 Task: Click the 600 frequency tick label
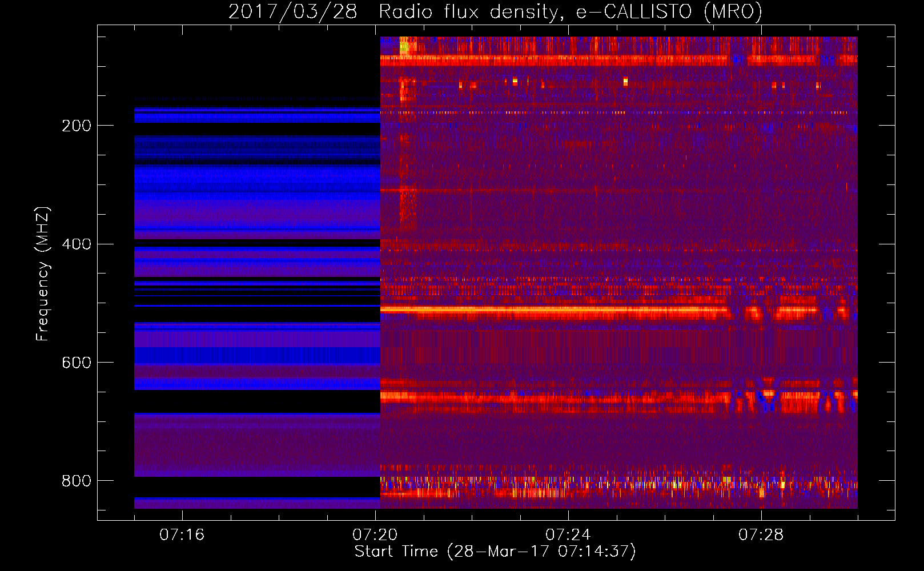(77, 363)
